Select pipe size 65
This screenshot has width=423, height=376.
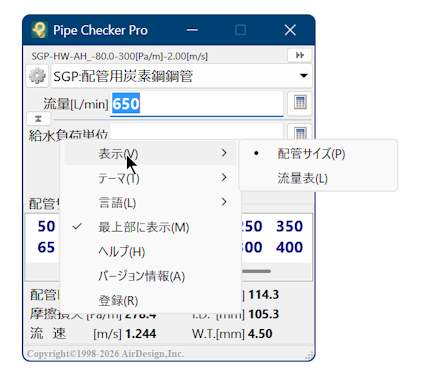click(x=46, y=247)
